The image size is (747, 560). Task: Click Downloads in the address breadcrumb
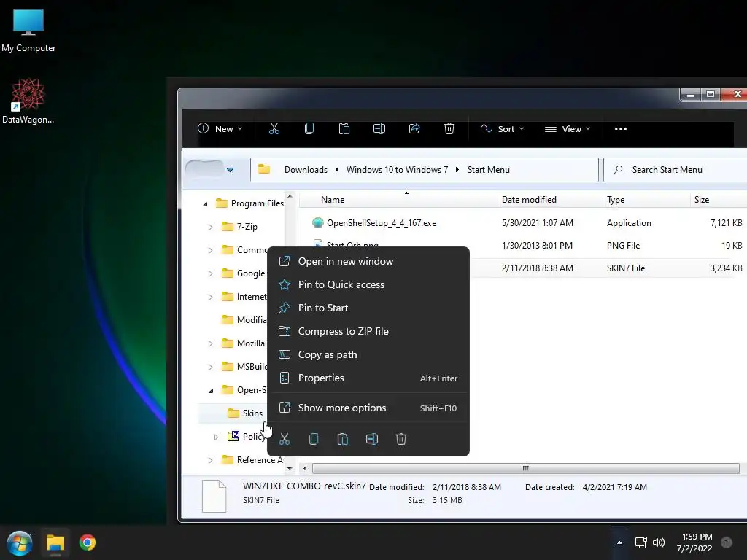[306, 169]
